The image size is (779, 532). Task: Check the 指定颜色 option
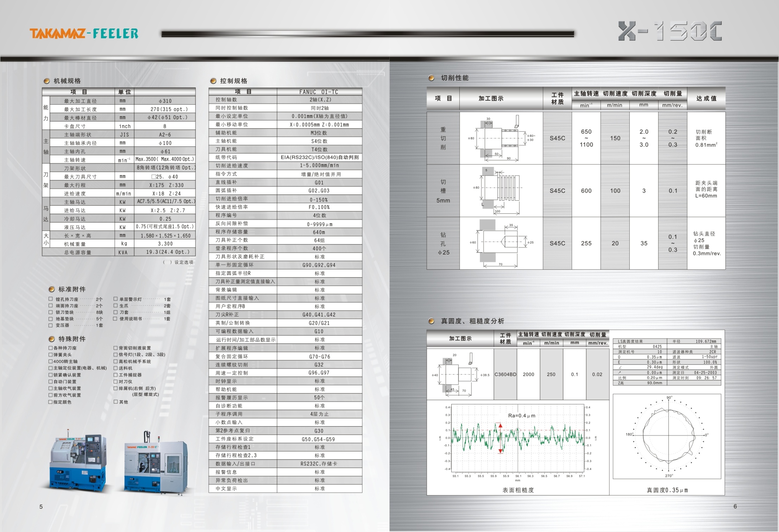tap(51, 402)
